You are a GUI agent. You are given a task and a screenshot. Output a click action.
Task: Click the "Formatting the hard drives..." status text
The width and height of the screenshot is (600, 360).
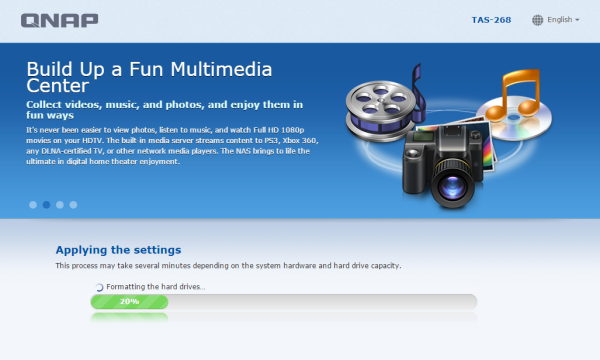(155, 287)
